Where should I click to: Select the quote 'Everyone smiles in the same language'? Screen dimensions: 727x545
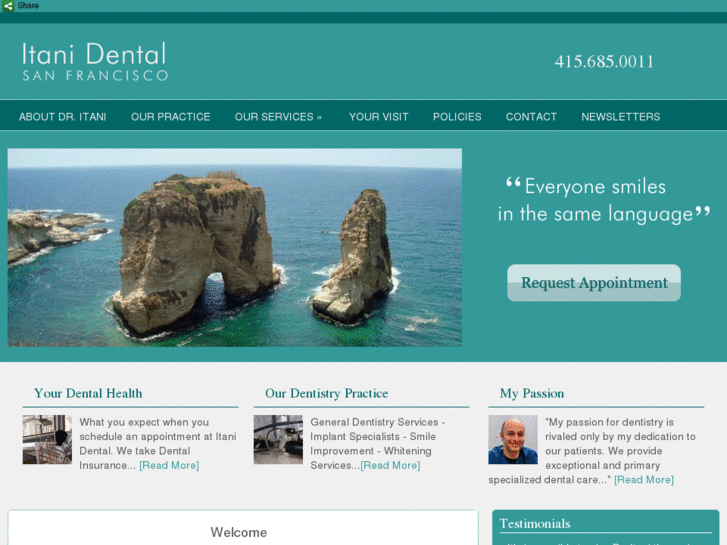[604, 200]
